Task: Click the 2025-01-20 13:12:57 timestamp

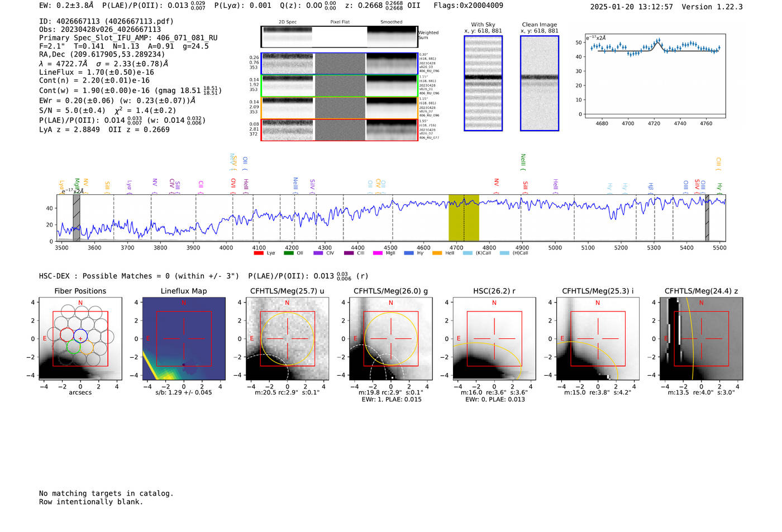Action: tap(631, 7)
